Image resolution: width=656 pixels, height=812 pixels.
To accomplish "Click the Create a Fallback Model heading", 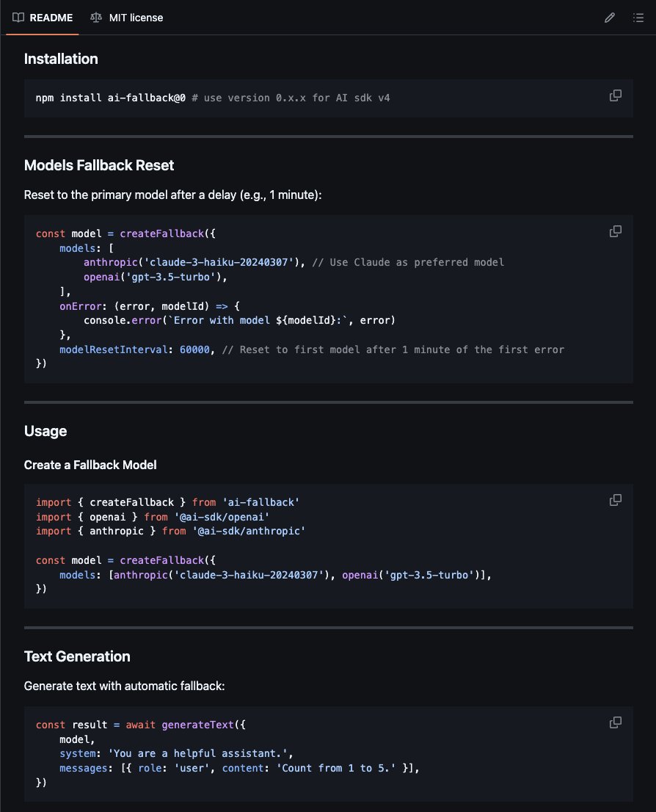I will [x=90, y=465].
